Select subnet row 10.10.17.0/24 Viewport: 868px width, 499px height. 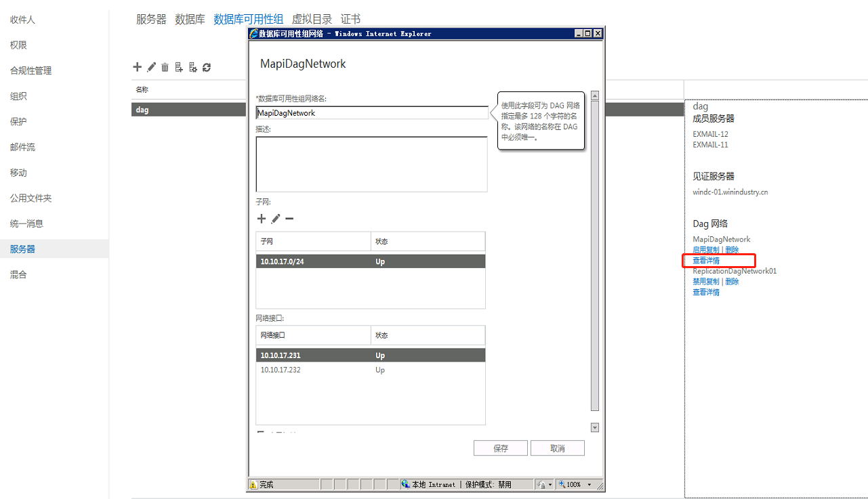click(371, 261)
